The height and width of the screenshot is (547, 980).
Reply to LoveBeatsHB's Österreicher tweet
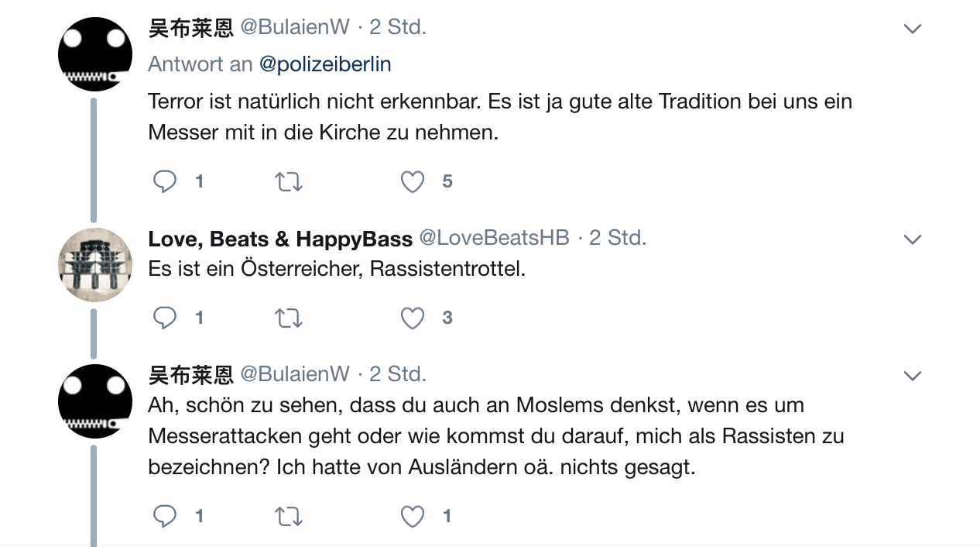click(165, 318)
